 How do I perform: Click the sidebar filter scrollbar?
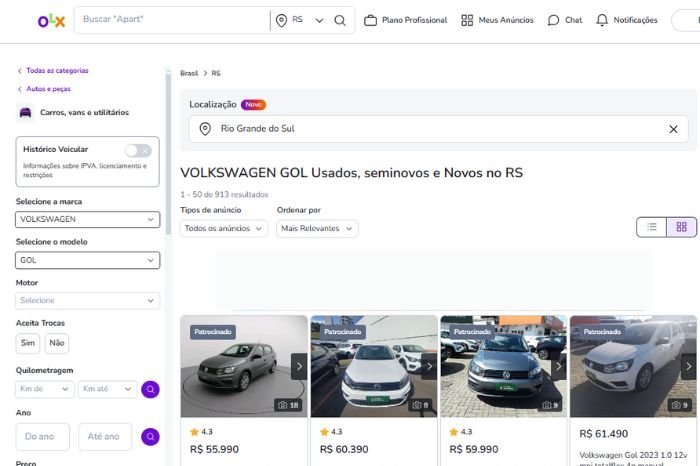click(168, 154)
